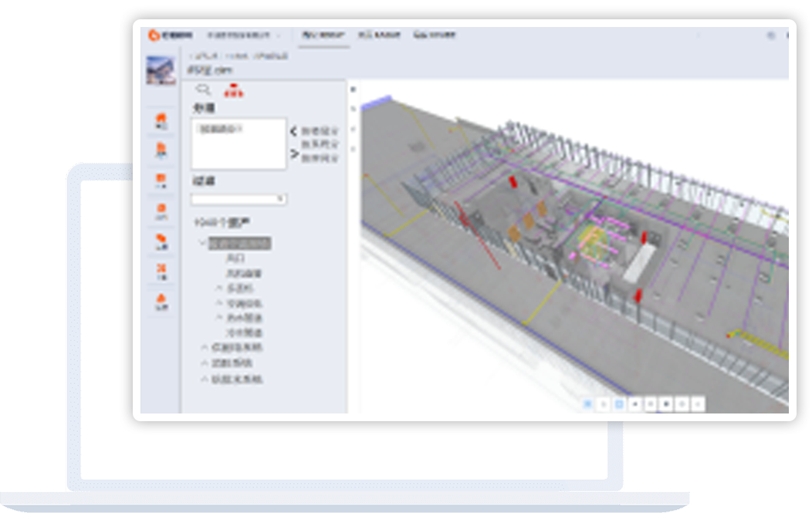Expand the last collapsed node in the tree
Viewport: 812px width, 513px height.
[205, 380]
